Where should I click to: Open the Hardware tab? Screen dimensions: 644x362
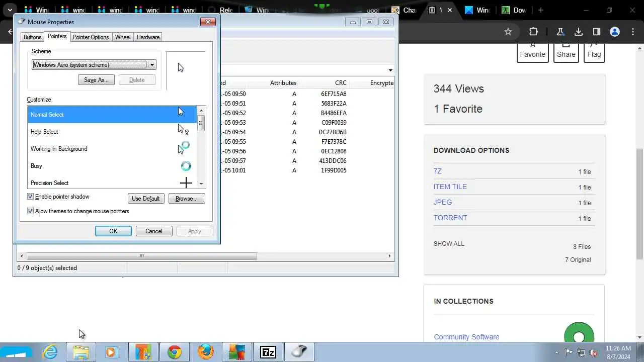pyautogui.click(x=148, y=37)
